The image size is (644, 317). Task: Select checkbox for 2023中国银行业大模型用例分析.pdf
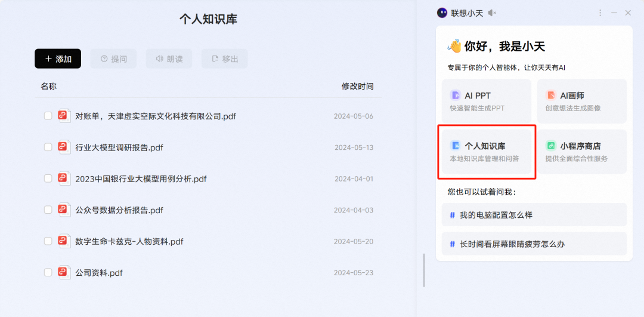48,178
